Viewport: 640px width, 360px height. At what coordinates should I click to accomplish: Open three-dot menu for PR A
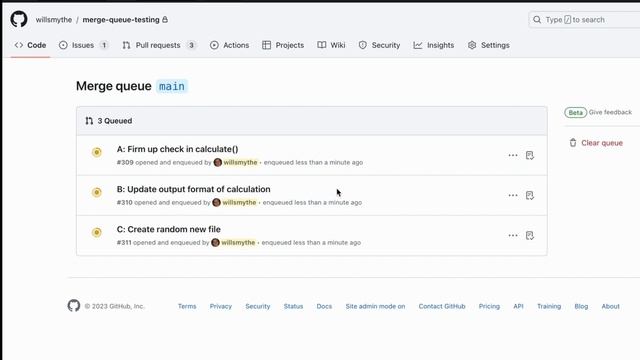point(513,156)
